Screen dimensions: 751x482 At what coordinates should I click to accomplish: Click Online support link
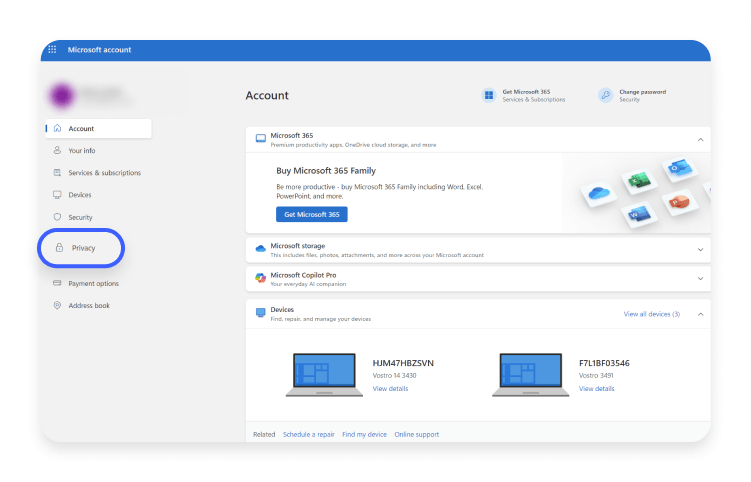[417, 435]
